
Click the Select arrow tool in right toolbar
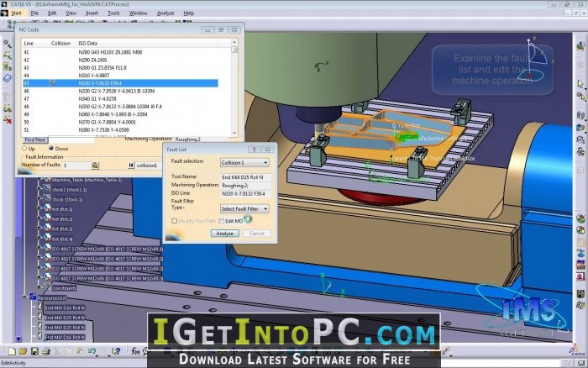580,83
